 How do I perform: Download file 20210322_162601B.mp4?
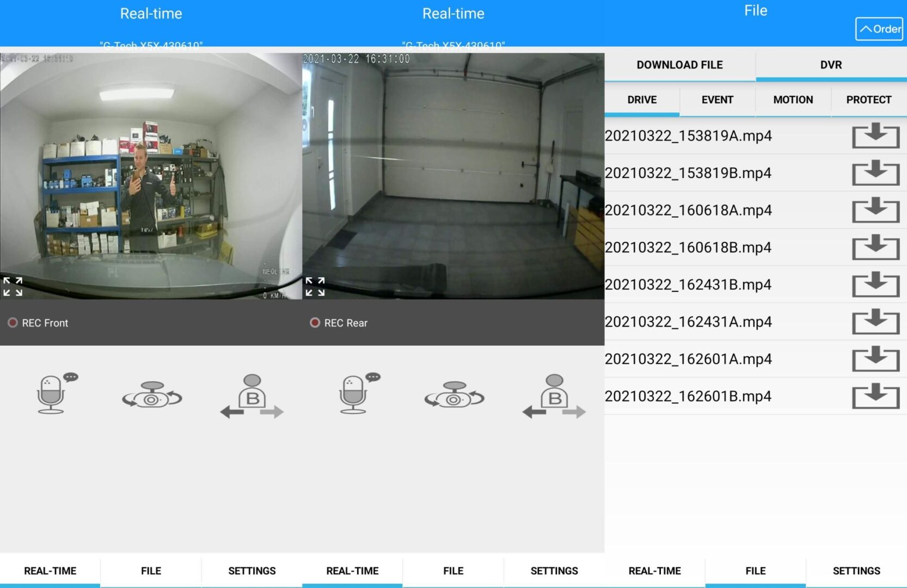click(x=875, y=396)
